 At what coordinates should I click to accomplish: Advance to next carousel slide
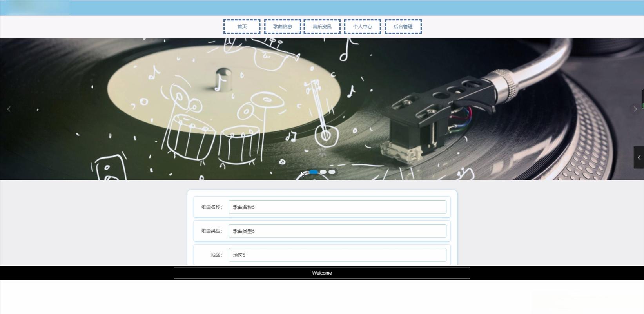635,109
